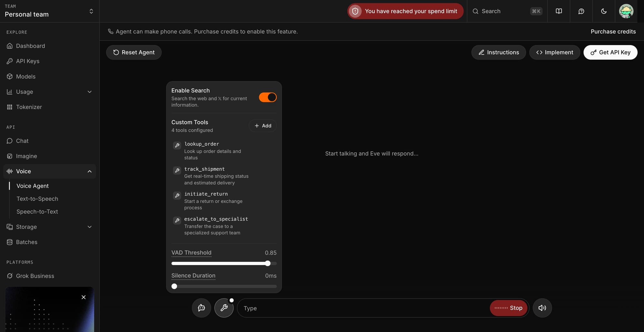Open the Grok Business platform icon
This screenshot has width=644, height=332.
[10, 276]
